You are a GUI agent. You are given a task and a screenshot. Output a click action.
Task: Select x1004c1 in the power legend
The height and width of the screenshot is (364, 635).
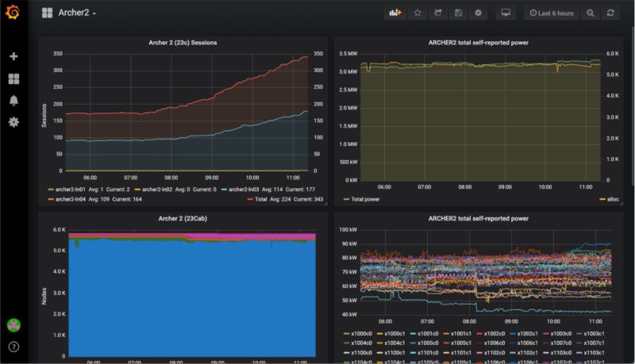click(x=394, y=343)
